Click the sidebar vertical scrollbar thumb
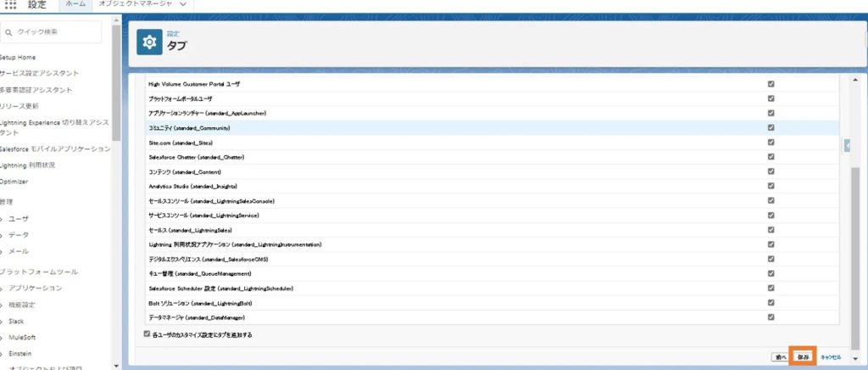Screen dimensions: 868x370 115,82
